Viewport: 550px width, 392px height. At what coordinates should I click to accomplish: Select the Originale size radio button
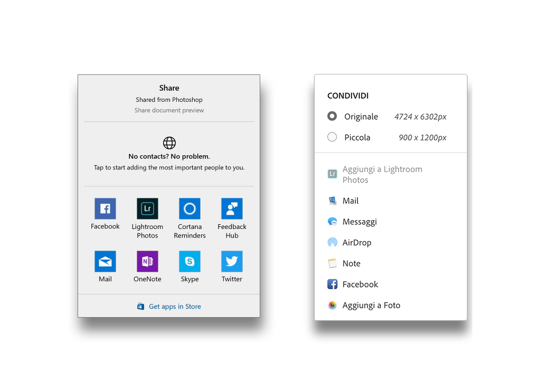click(332, 116)
